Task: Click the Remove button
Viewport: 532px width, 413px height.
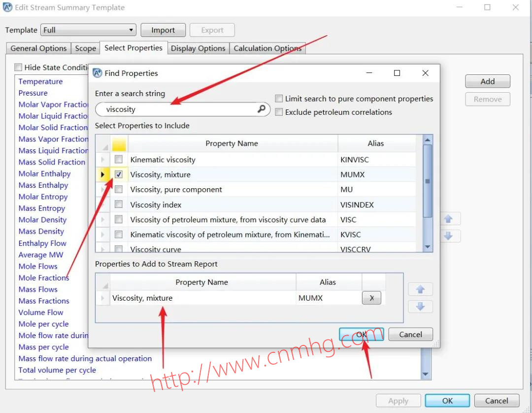Action: coord(488,99)
